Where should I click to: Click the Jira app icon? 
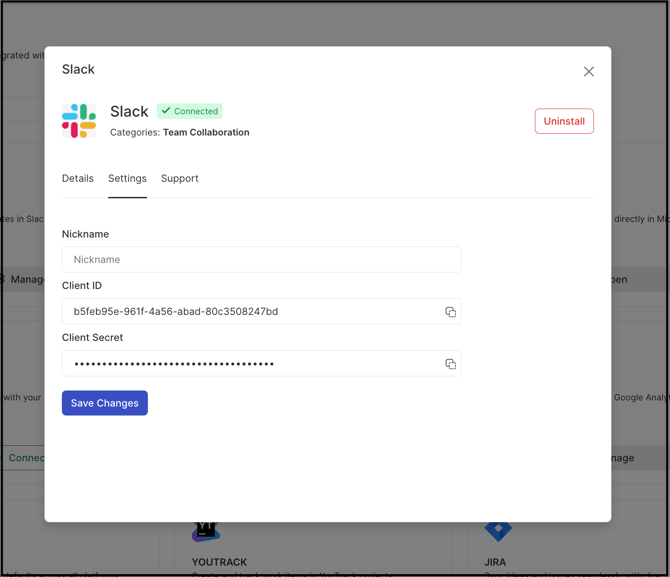point(498,530)
